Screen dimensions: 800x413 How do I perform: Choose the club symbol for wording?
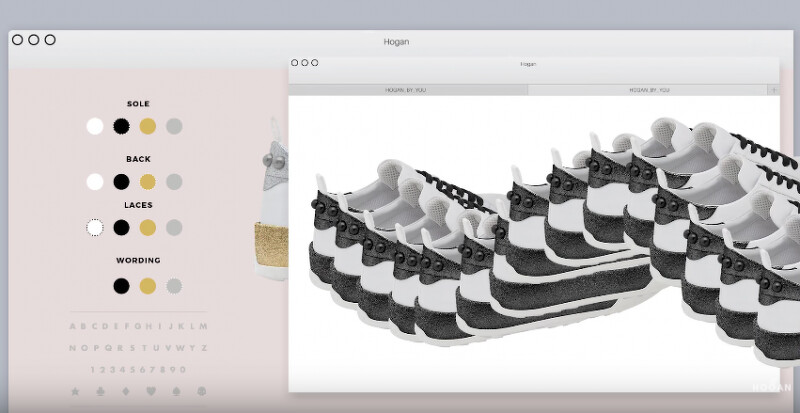[x=100, y=390]
